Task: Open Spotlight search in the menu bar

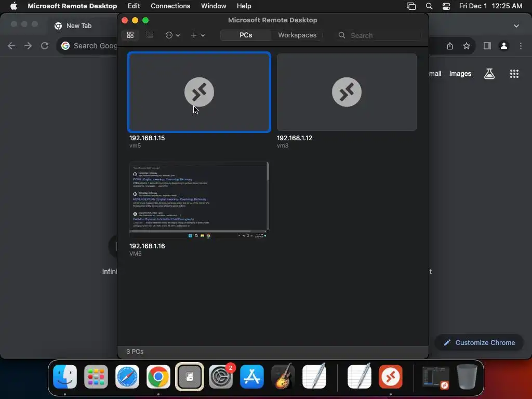Action: [429, 6]
